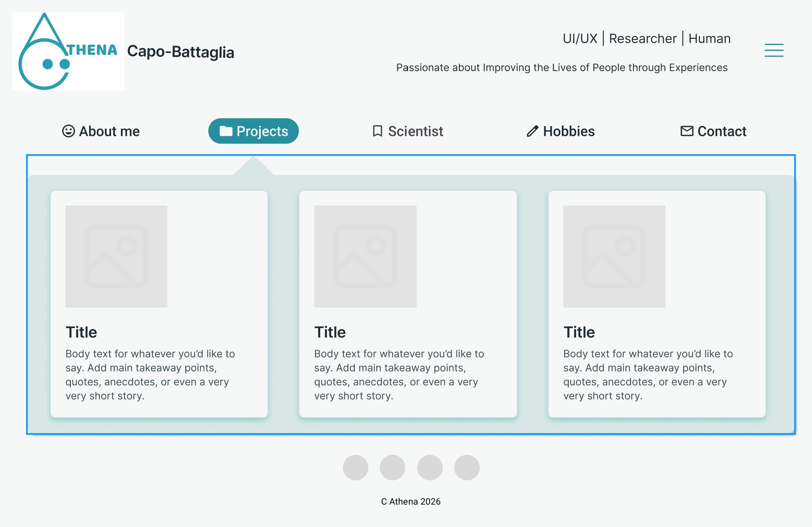This screenshot has width=812, height=527.
Task: Go to the Hobbies tab
Action: click(x=568, y=131)
